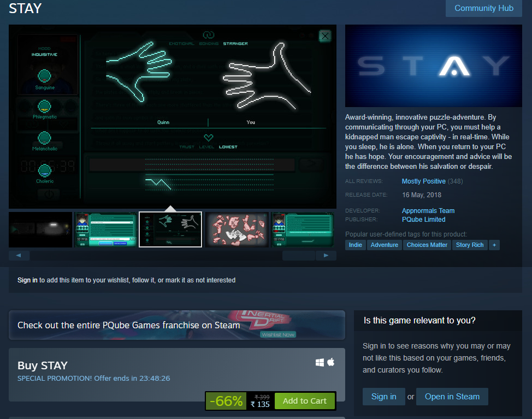The image size is (532, 419).
Task: Click the main two-hands screenshot preview
Action: pyautogui.click(x=173, y=116)
